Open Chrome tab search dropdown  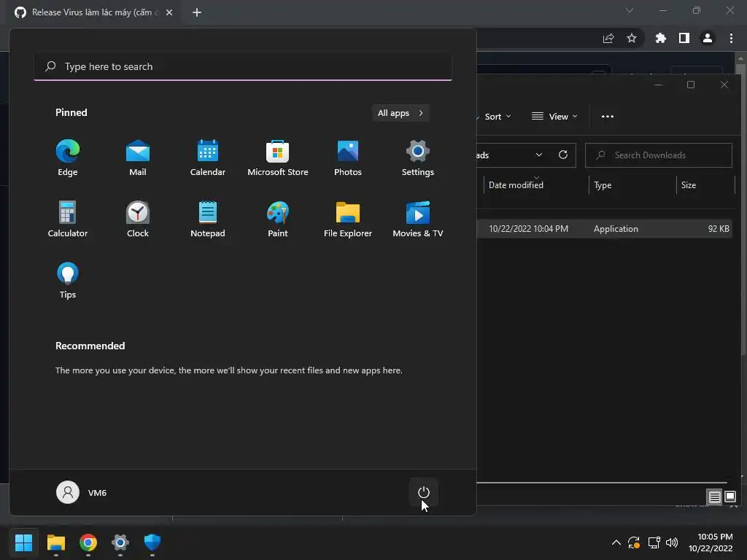pos(630,10)
